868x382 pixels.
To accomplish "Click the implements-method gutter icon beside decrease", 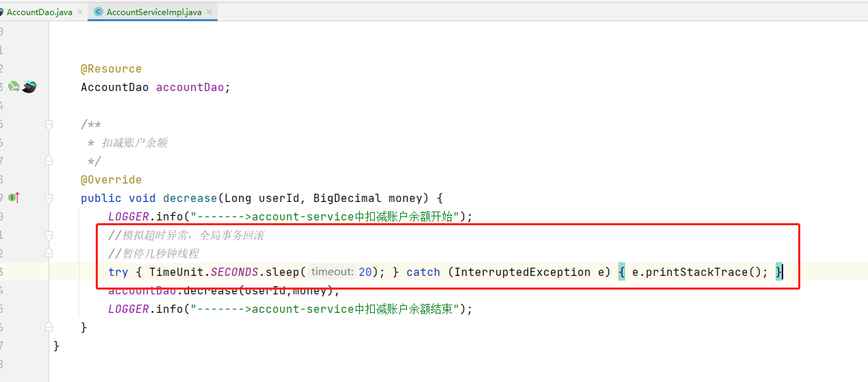I will coord(14,198).
